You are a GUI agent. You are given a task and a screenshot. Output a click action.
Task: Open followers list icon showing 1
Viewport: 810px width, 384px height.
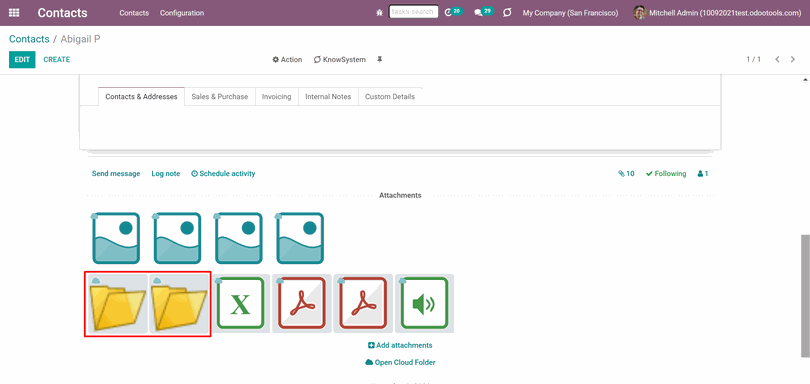[703, 174]
